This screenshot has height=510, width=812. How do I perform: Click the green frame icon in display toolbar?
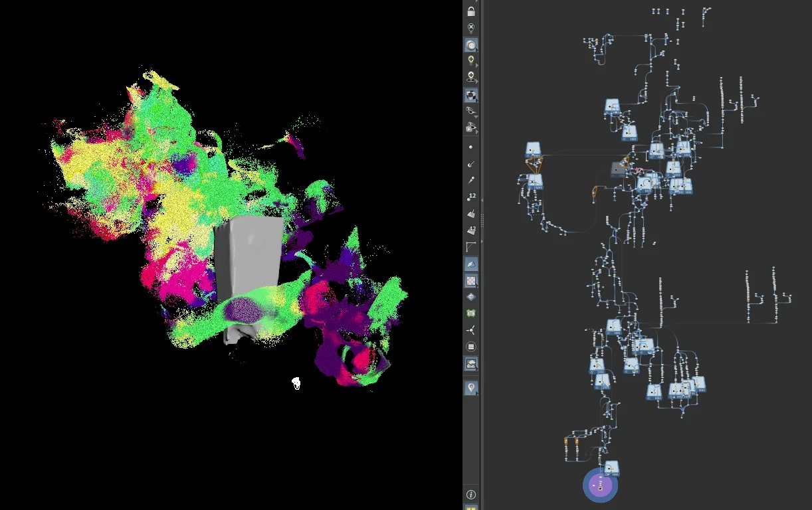471,313
